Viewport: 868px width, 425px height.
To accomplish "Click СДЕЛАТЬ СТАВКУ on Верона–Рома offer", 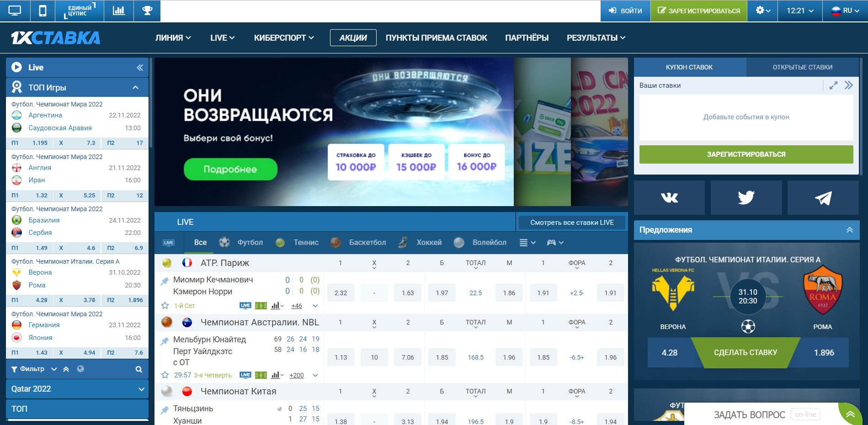I will click(746, 352).
